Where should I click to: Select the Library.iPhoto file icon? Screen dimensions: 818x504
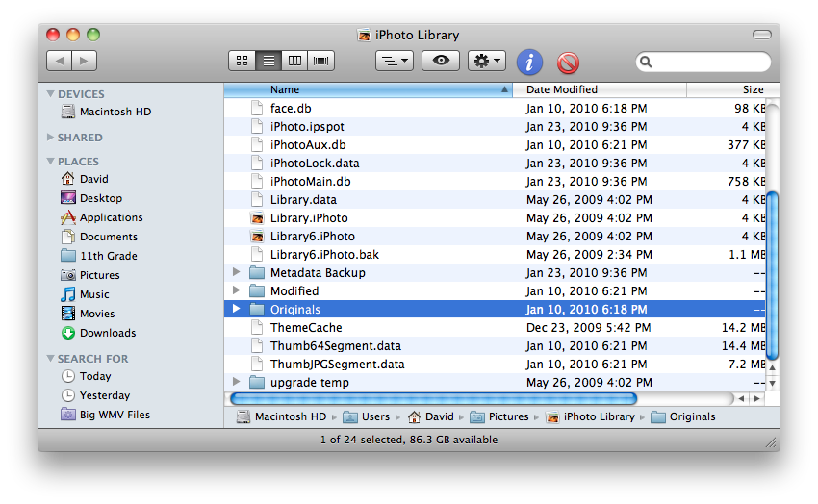pos(257,218)
